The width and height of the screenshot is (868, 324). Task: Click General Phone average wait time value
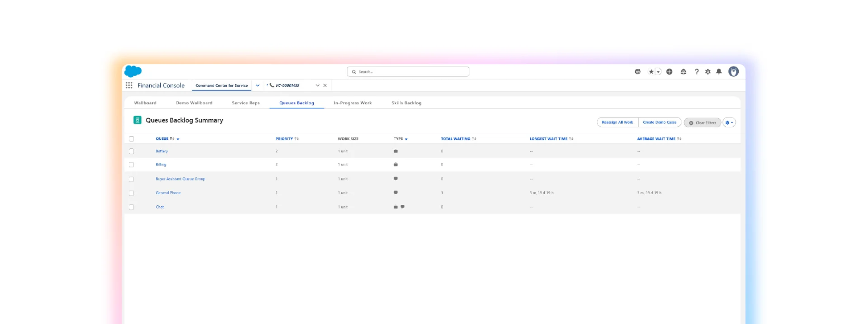(649, 193)
